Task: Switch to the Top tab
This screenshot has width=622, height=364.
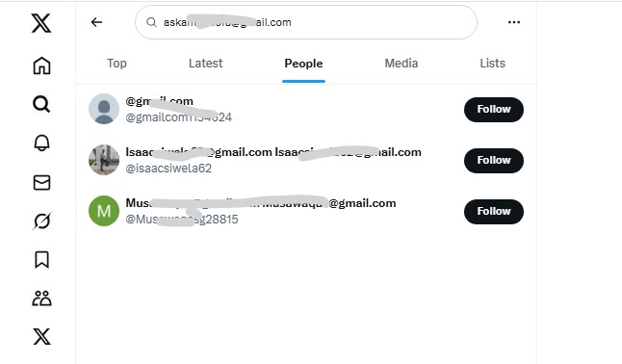Action: [117, 64]
